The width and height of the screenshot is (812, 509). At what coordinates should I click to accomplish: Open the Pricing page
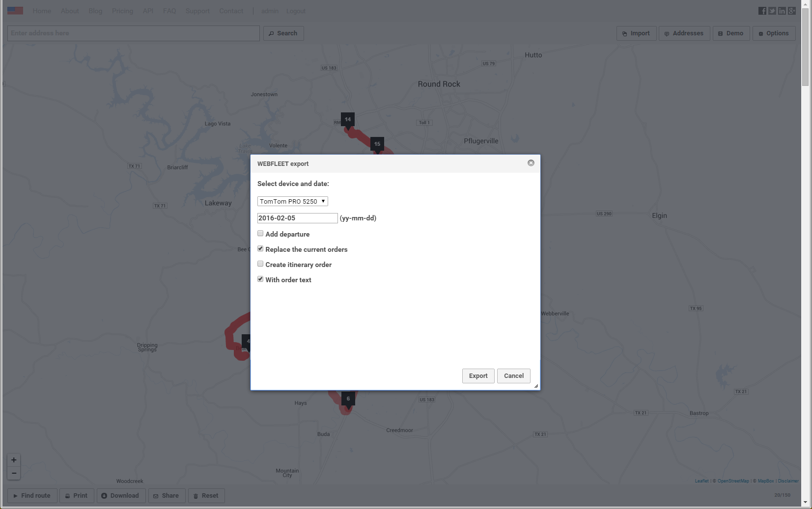pyautogui.click(x=122, y=11)
